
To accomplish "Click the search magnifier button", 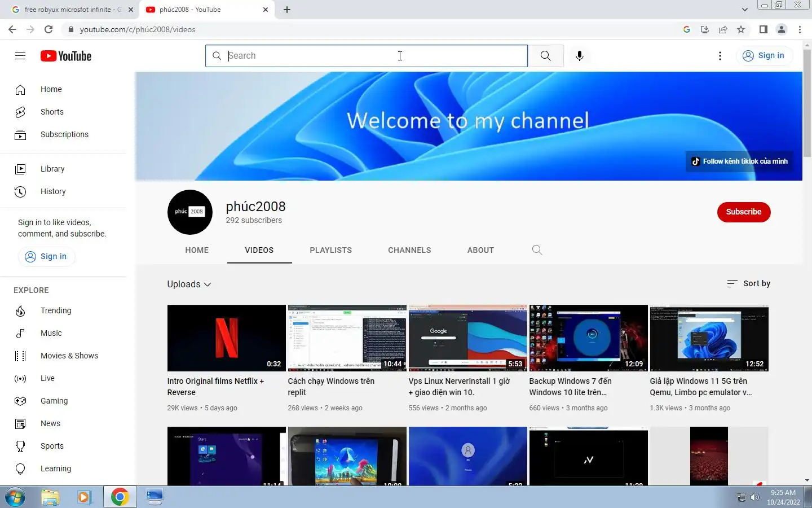I will point(545,55).
